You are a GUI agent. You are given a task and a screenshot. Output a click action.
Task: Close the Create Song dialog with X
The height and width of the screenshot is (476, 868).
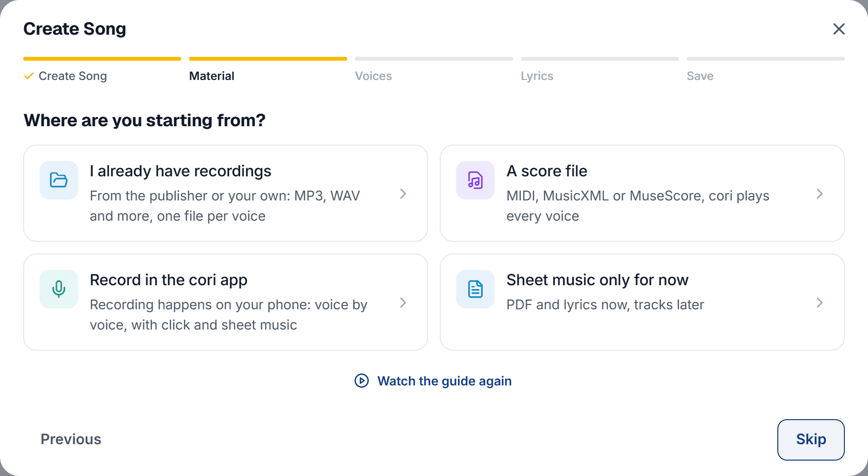click(x=839, y=29)
